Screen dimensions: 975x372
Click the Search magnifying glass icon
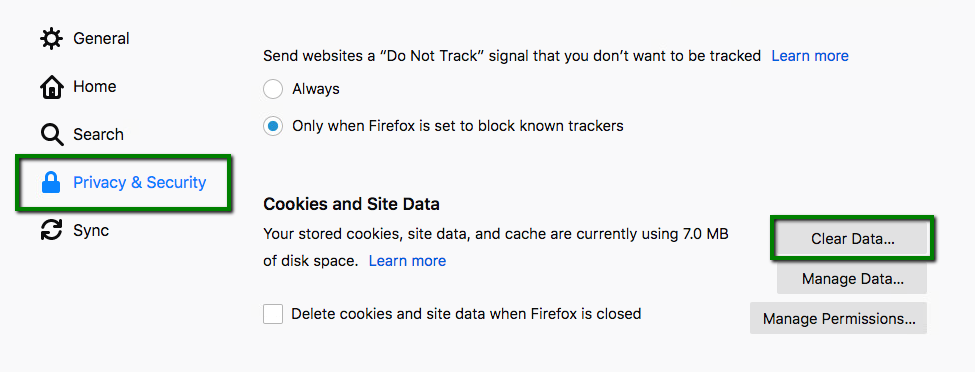click(x=52, y=134)
